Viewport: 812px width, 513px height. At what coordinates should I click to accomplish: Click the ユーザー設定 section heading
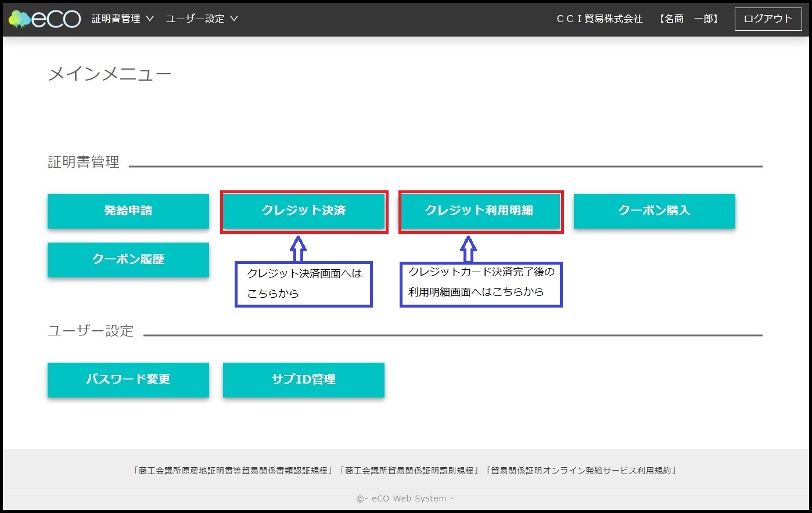[x=91, y=331]
